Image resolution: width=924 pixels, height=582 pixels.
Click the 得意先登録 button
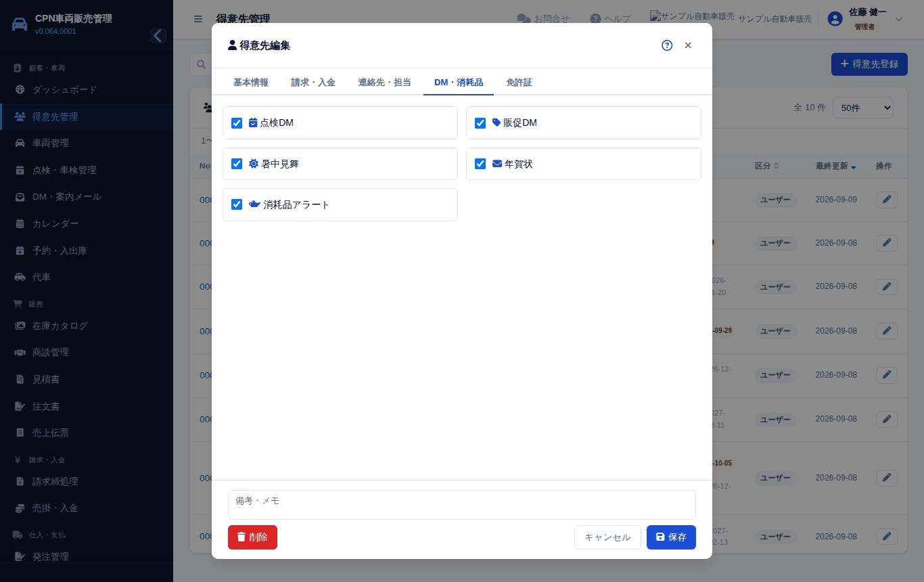point(869,64)
